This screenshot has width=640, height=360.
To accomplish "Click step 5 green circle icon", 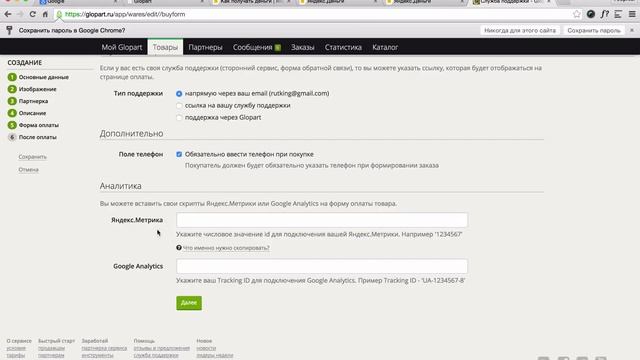I will (12, 125).
